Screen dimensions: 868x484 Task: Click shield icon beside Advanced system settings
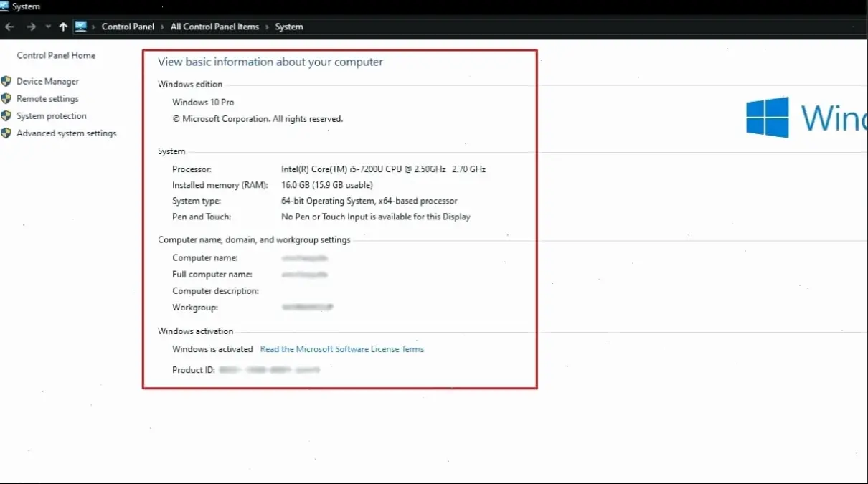coord(6,133)
